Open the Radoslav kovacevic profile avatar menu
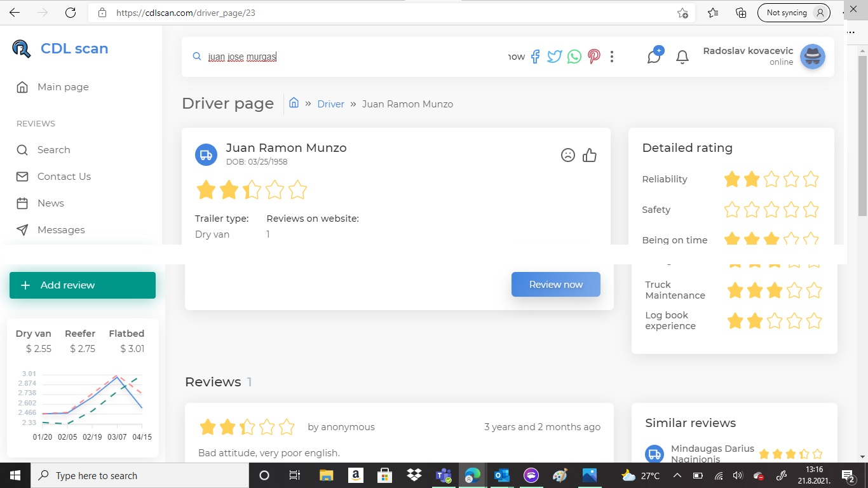Image resolution: width=868 pixels, height=488 pixels. pos(812,57)
